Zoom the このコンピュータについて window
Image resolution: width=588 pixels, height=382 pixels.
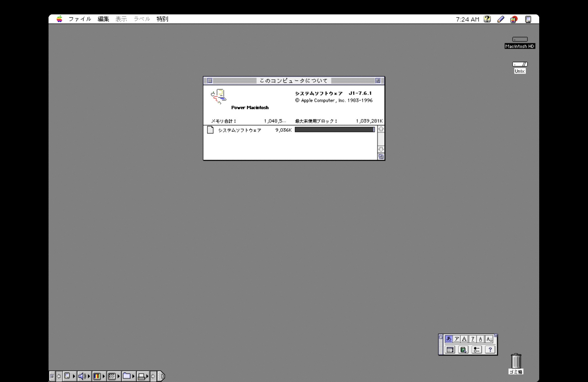[378, 80]
